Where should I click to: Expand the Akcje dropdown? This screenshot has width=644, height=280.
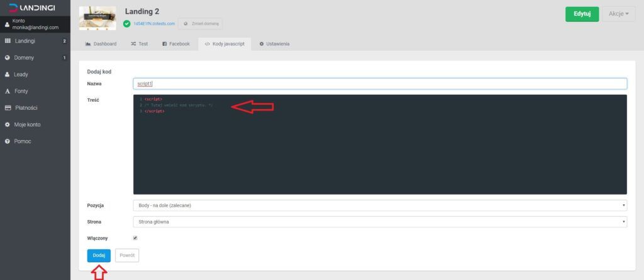(618, 14)
